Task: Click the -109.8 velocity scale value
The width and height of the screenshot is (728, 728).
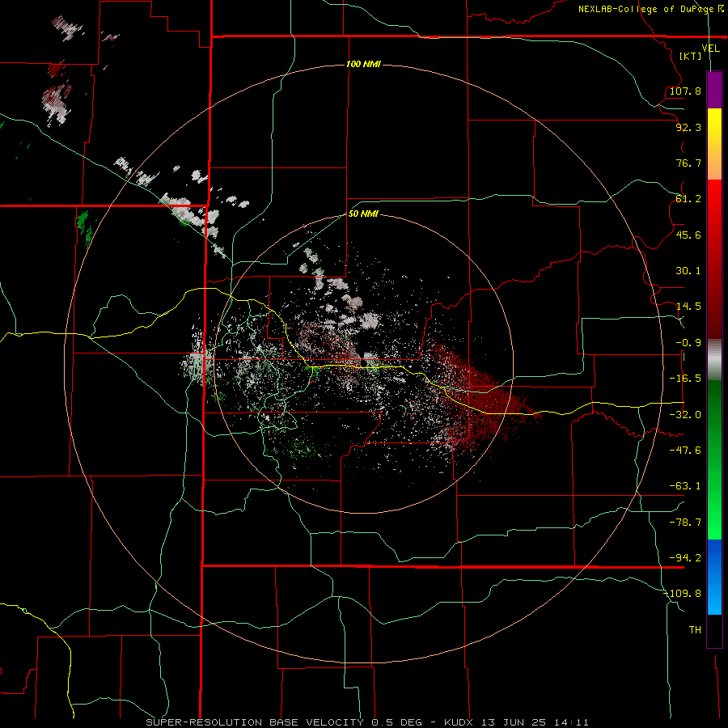Action: pos(683,594)
